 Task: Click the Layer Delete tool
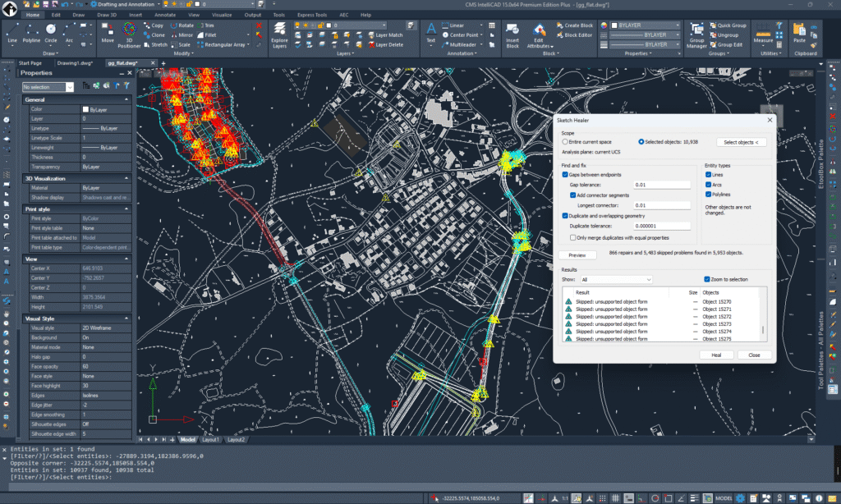[386, 44]
